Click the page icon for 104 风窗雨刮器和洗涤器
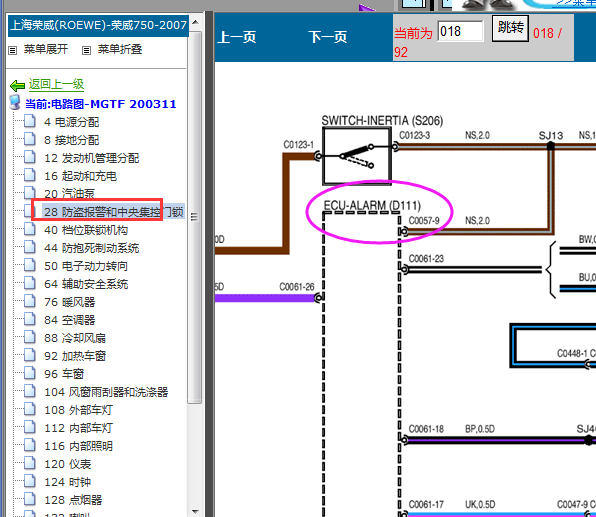 30,391
